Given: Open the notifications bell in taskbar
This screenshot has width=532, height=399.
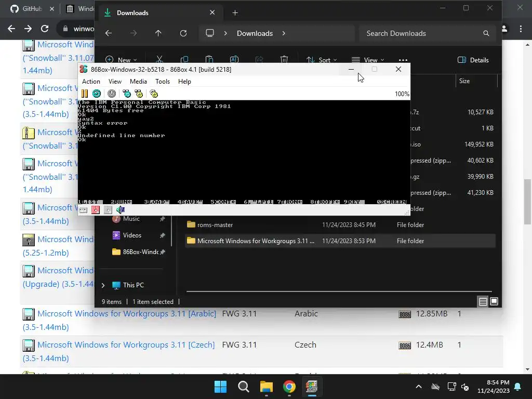Looking at the screenshot, I should tap(518, 387).
